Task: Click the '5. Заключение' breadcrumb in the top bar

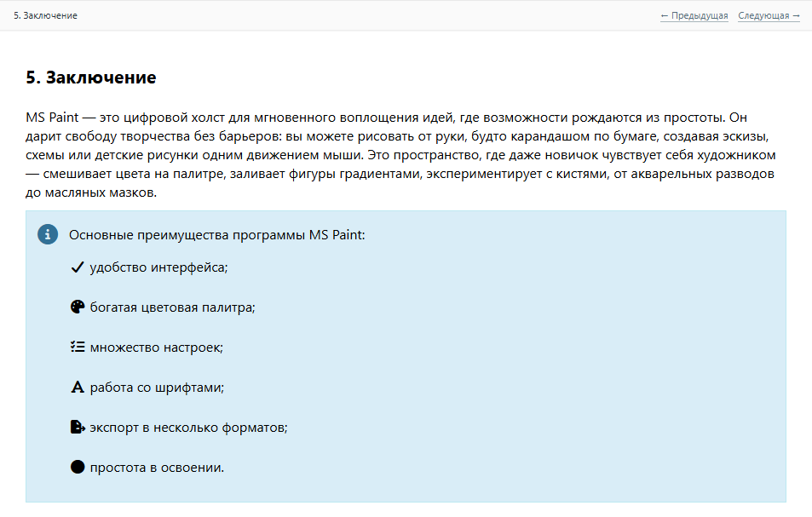Action: (45, 15)
